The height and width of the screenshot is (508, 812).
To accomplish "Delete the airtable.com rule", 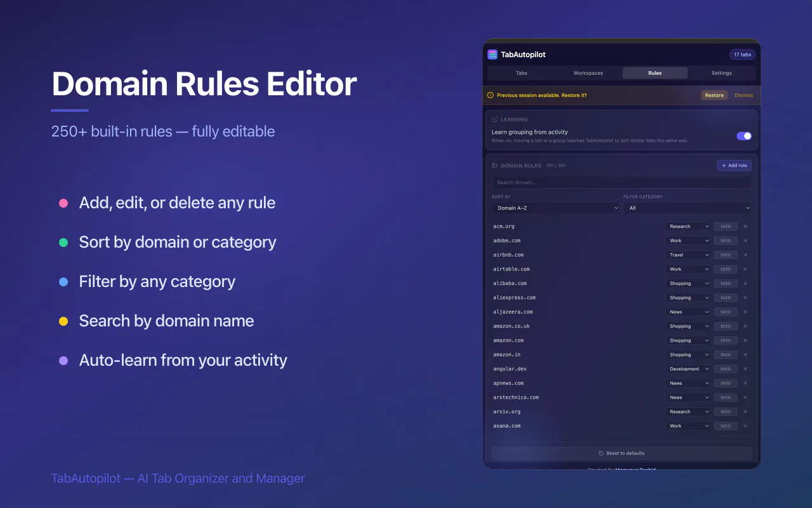I will click(x=745, y=269).
